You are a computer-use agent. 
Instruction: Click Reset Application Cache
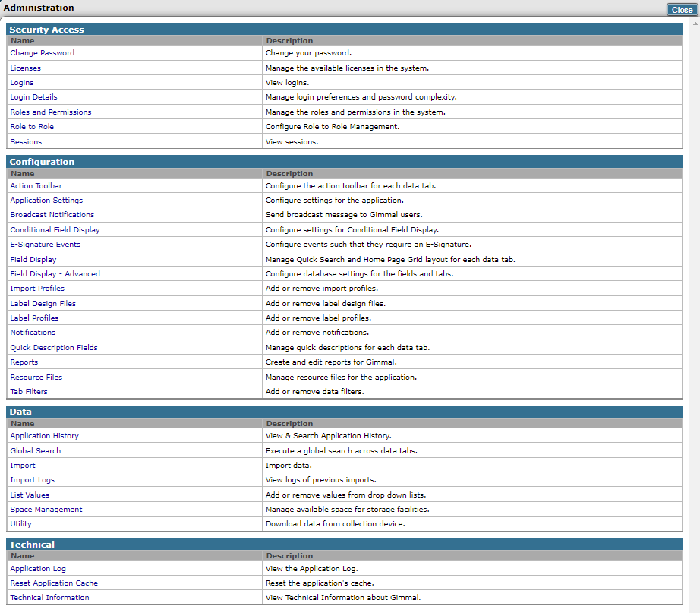point(53,583)
